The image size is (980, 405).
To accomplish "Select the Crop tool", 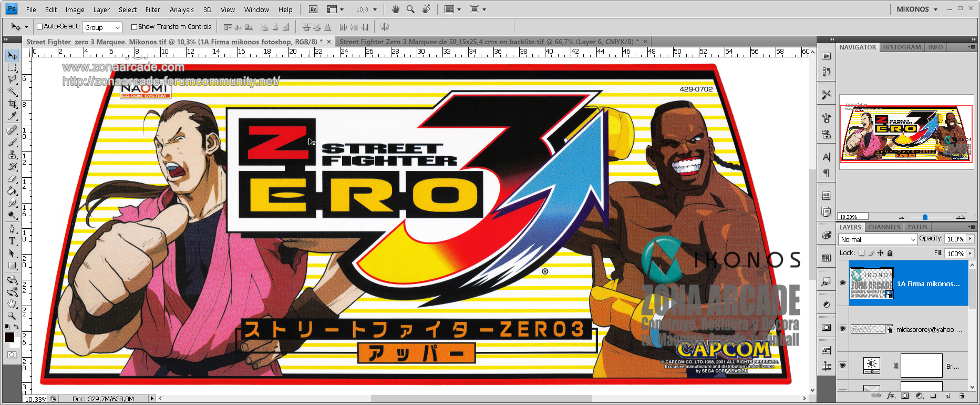I will coord(12,104).
